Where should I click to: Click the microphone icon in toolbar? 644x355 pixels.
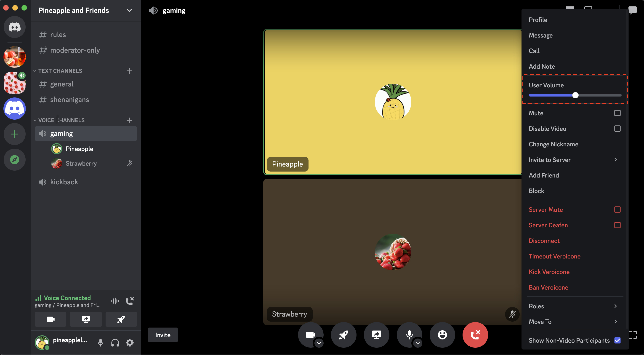coord(409,335)
